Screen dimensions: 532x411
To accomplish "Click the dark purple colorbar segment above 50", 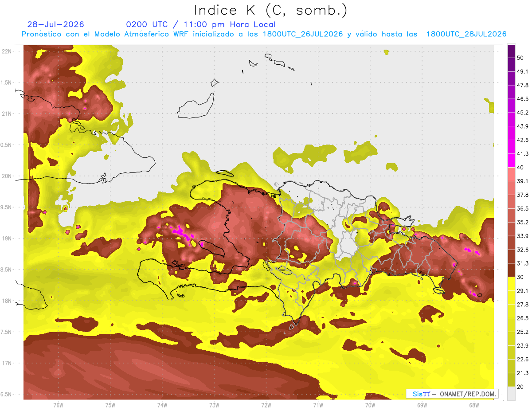I will (x=511, y=52).
